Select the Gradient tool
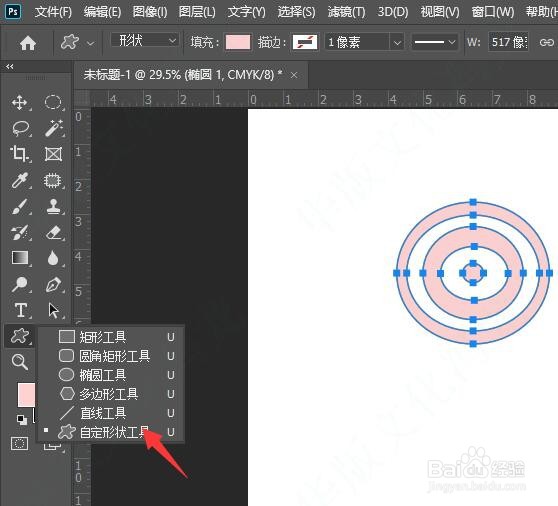 point(20,258)
